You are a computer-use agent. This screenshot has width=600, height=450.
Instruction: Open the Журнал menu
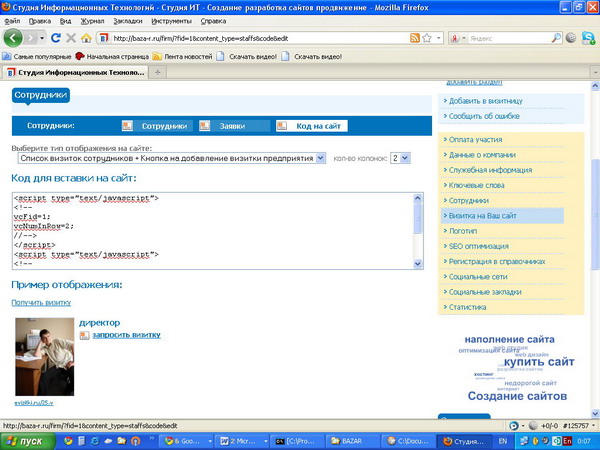[x=92, y=21]
